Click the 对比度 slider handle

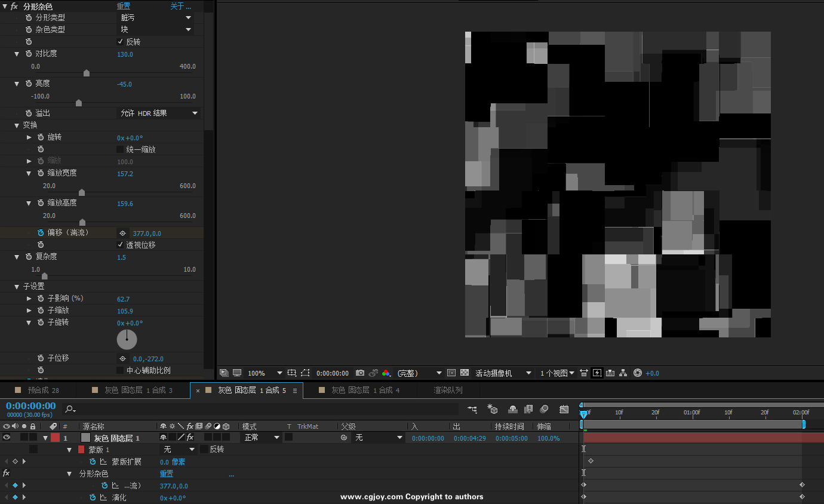click(x=87, y=73)
